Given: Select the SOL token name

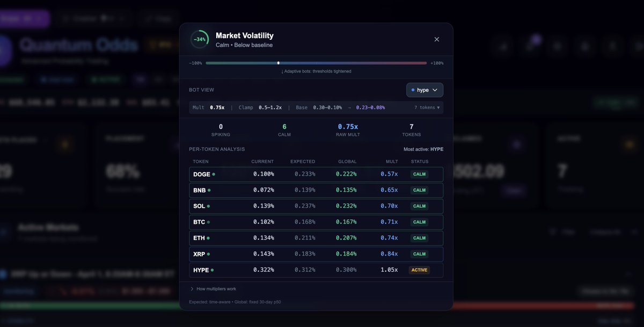Looking at the screenshot, I should [199, 206].
